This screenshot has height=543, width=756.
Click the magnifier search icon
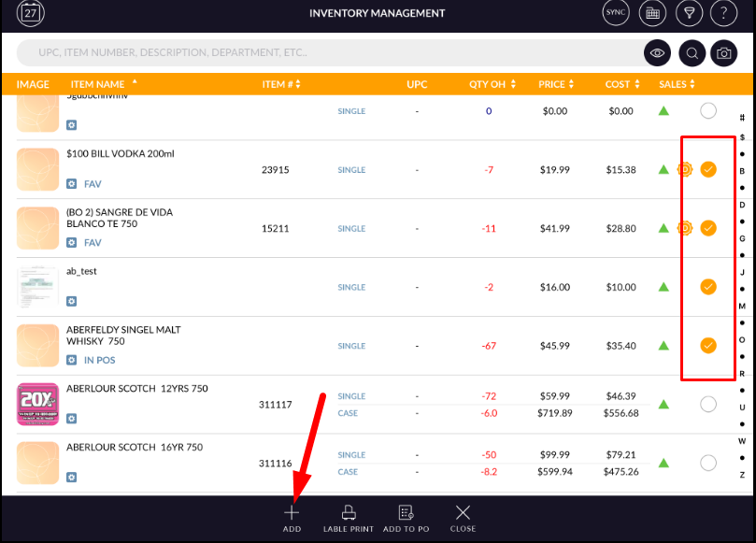[x=692, y=53]
